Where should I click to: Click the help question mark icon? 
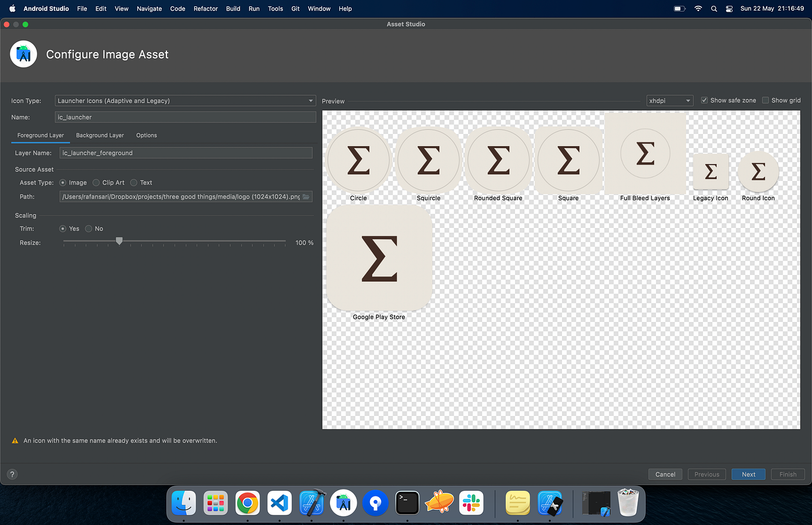[x=12, y=474]
